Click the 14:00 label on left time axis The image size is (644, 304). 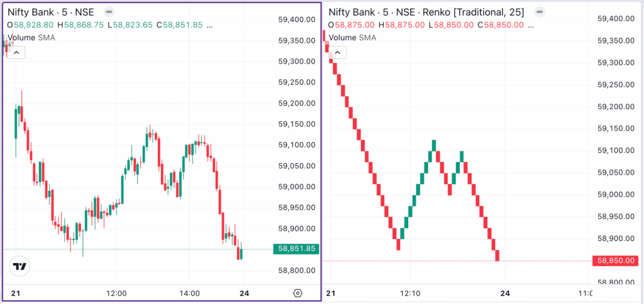point(189,293)
